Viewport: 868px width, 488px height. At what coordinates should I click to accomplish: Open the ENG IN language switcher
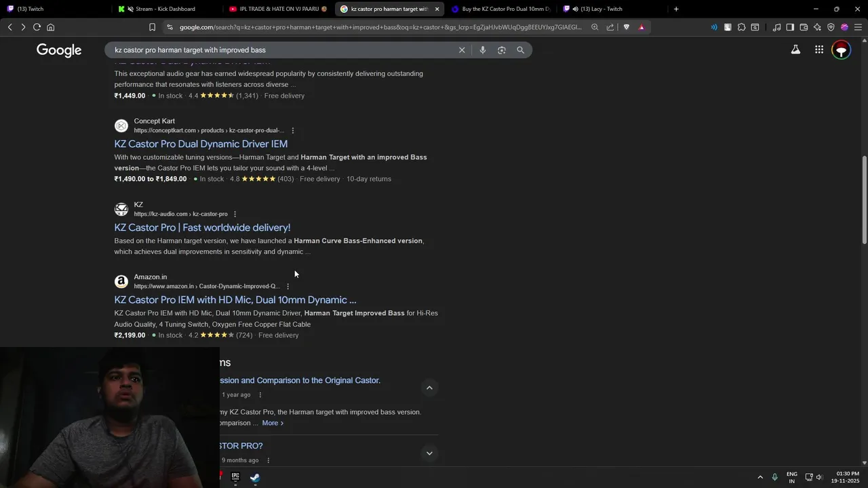[792, 477]
